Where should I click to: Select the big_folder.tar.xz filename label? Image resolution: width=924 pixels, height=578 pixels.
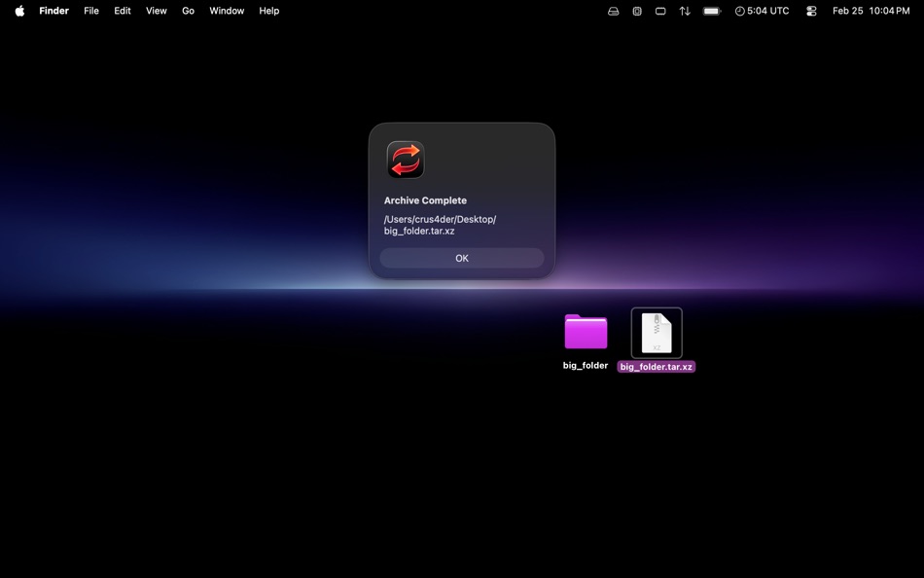pos(657,367)
